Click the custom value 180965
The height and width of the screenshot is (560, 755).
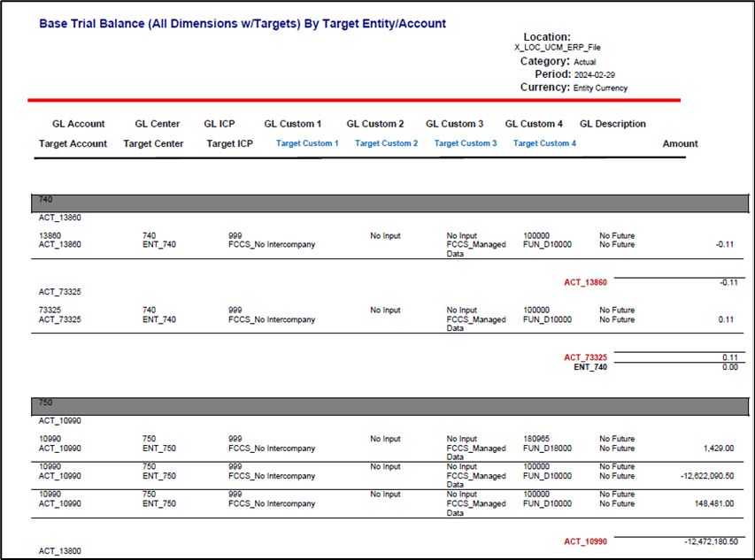[x=535, y=439]
